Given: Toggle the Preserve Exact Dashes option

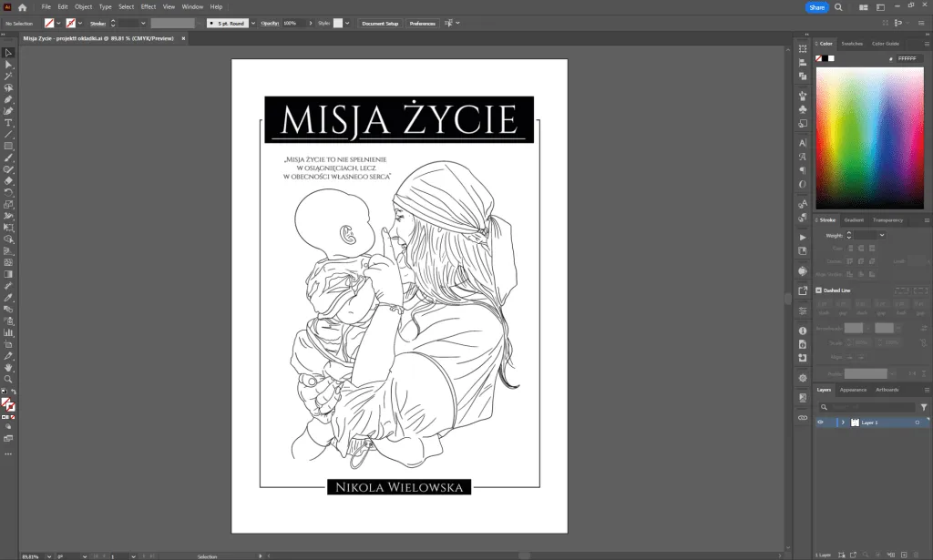Looking at the screenshot, I should [902, 290].
